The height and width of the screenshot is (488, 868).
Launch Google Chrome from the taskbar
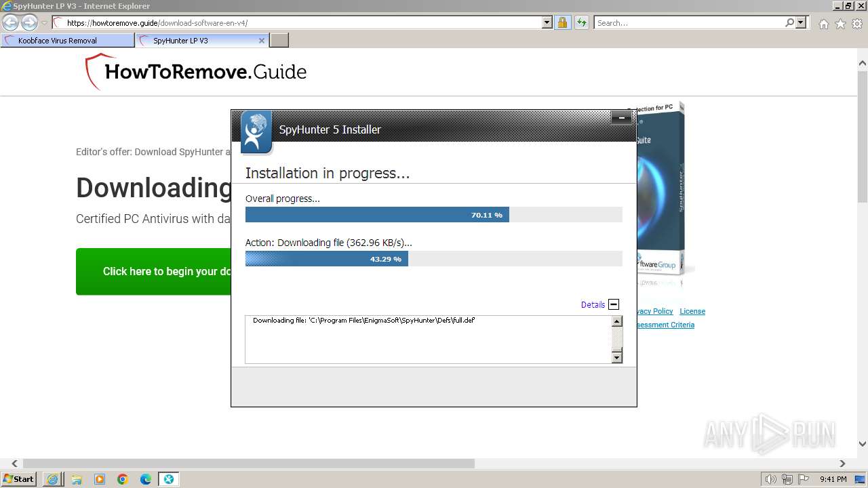pos(123,479)
